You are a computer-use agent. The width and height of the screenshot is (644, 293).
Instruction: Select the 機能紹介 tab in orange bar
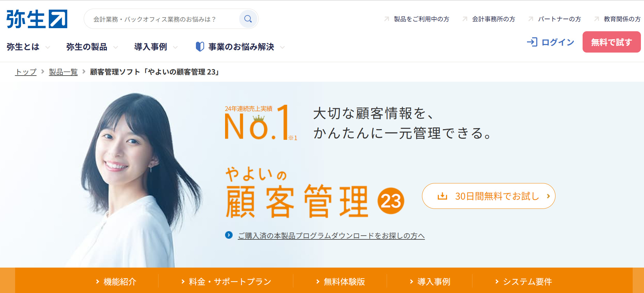pyautogui.click(x=116, y=282)
